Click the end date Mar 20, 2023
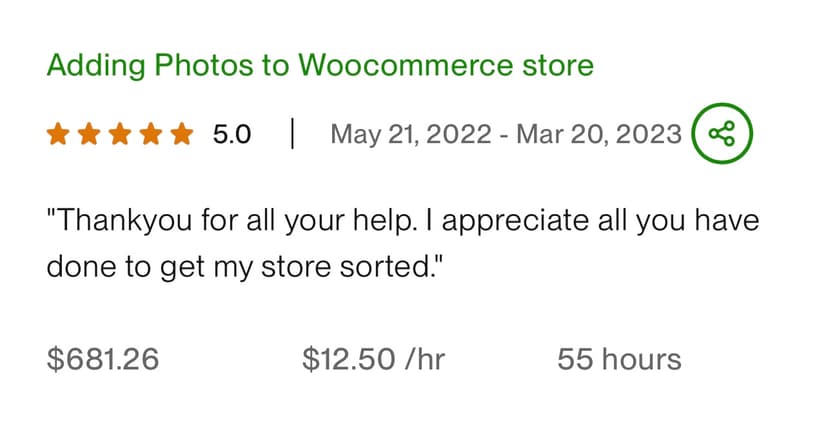This screenshot has height=423, width=828. click(598, 134)
